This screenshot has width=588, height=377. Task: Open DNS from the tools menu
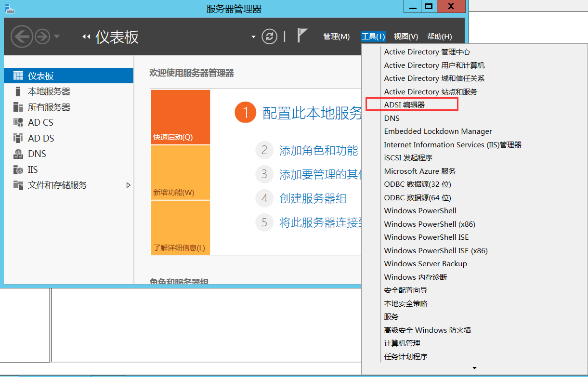tap(392, 118)
